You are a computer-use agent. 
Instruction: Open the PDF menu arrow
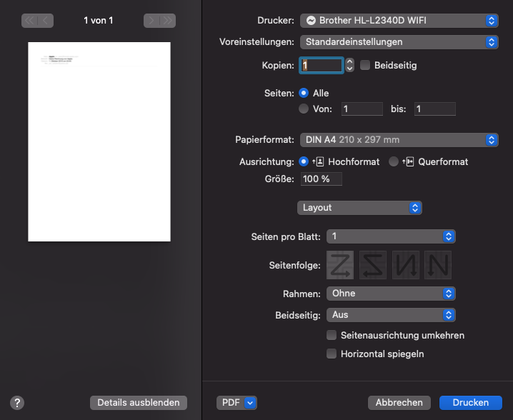tap(250, 403)
